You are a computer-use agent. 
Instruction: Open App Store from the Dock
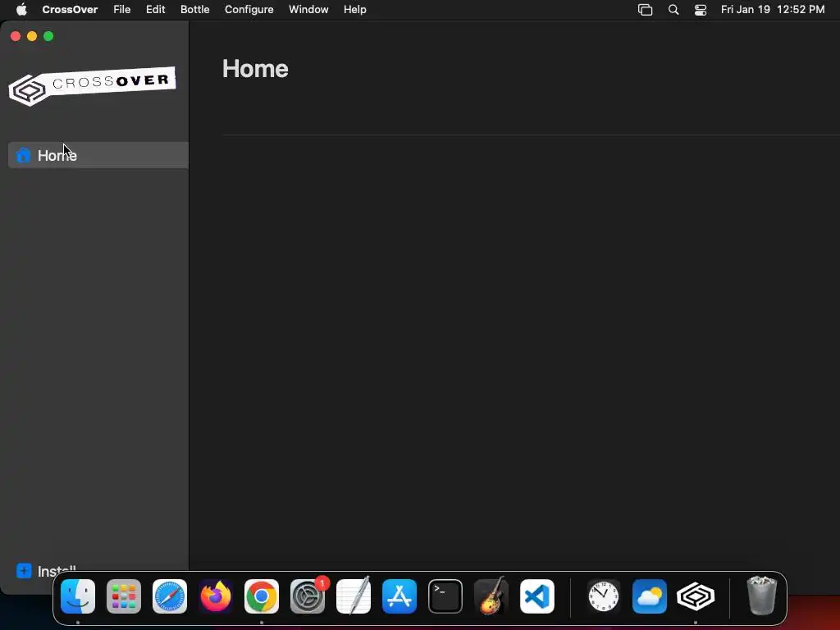399,596
